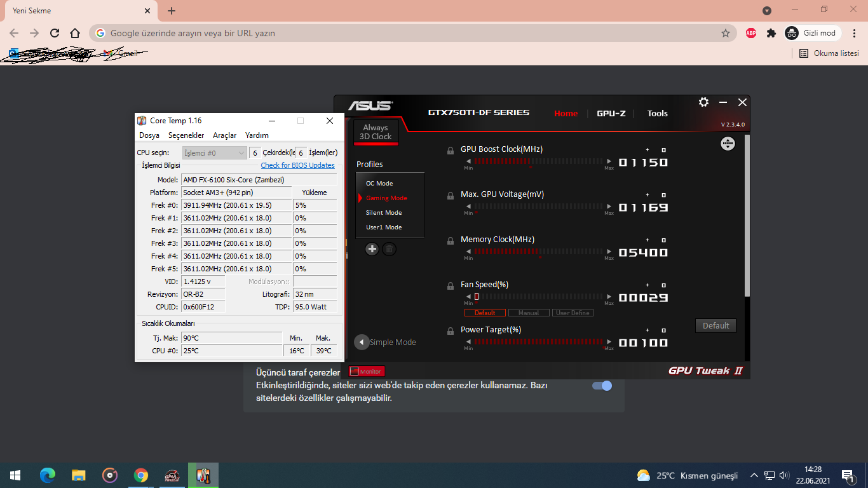Unlock the GPU Boost Clock padlock

pos(451,150)
